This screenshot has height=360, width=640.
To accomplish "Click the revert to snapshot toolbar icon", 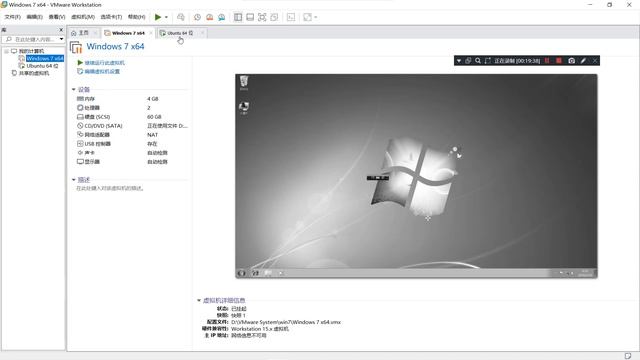I will (209, 17).
